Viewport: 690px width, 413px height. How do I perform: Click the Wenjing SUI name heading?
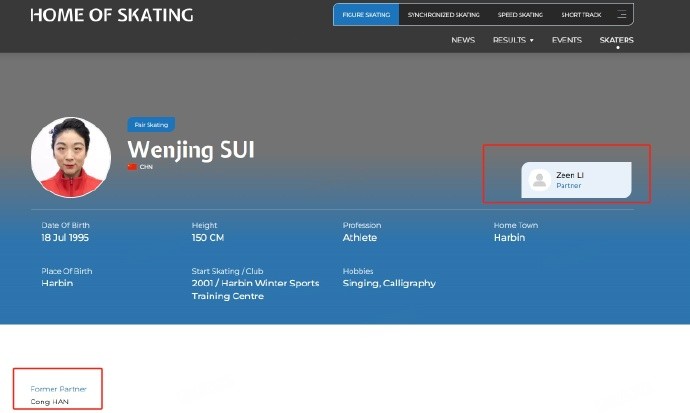[x=191, y=150]
